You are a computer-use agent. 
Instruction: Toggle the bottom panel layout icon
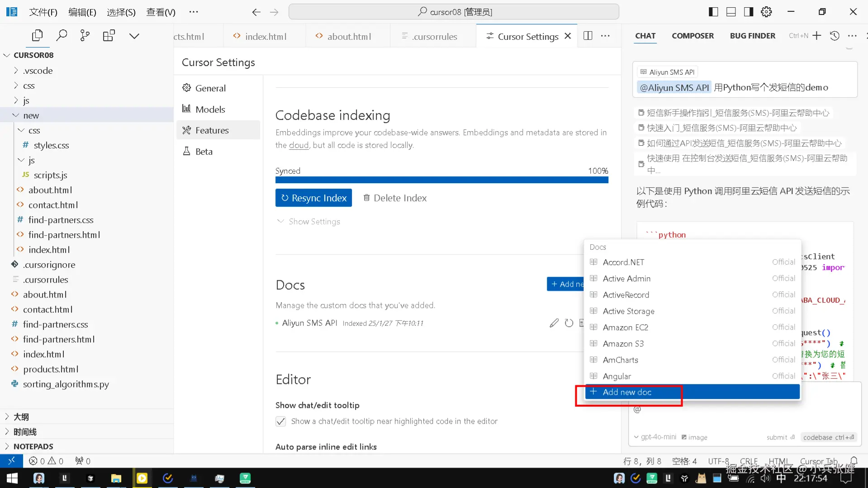point(731,12)
